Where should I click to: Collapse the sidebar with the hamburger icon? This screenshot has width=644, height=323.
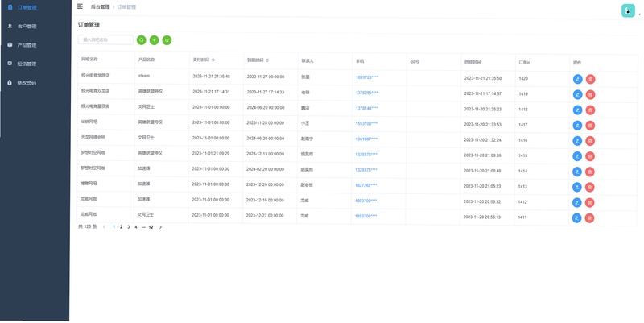(80, 6)
